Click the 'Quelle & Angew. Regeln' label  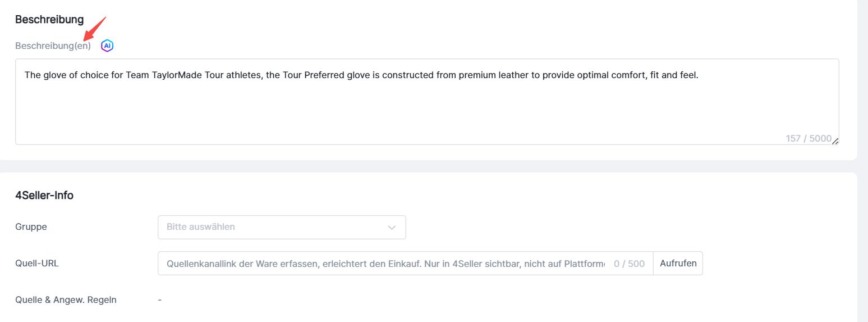[66, 300]
